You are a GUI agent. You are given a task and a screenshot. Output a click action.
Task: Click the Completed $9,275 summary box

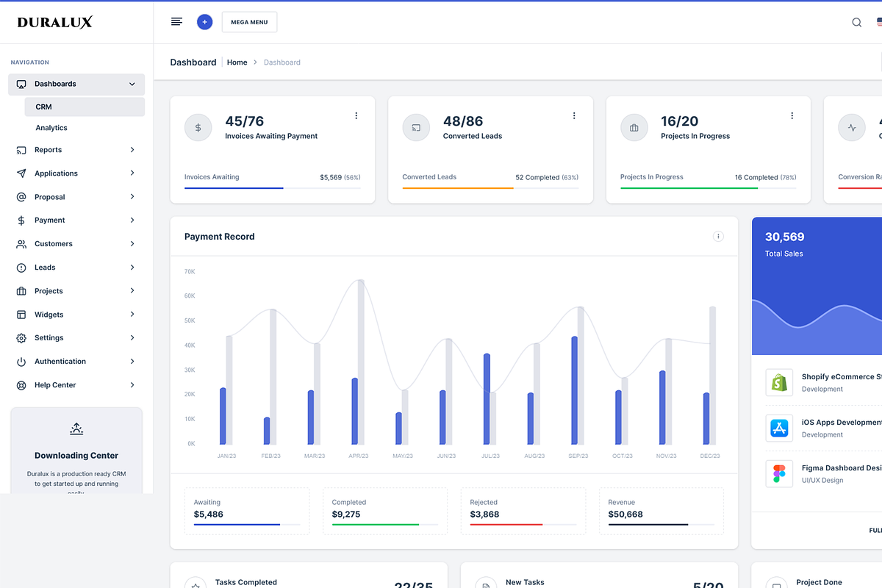point(385,511)
